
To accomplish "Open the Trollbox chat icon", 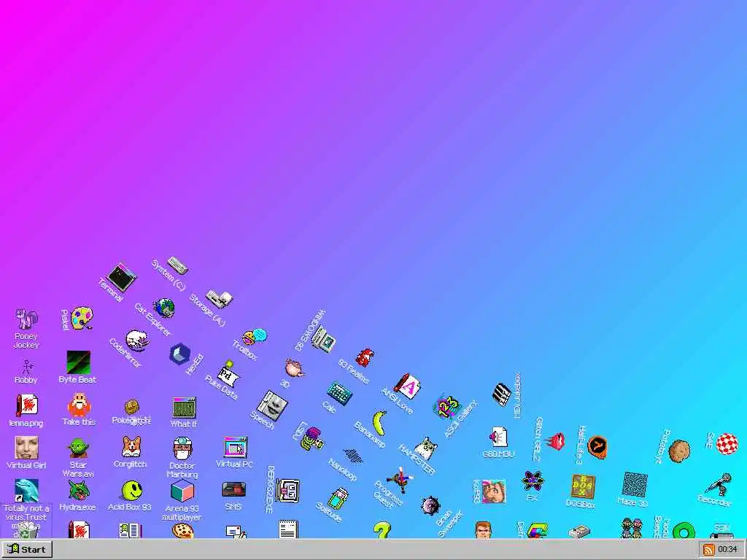I will (x=255, y=337).
